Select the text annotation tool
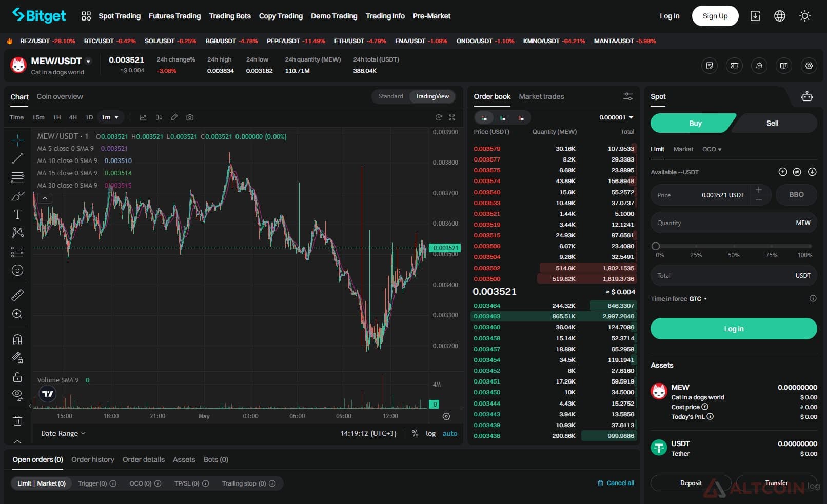Screen dimensions: 827x504 (x=17, y=214)
